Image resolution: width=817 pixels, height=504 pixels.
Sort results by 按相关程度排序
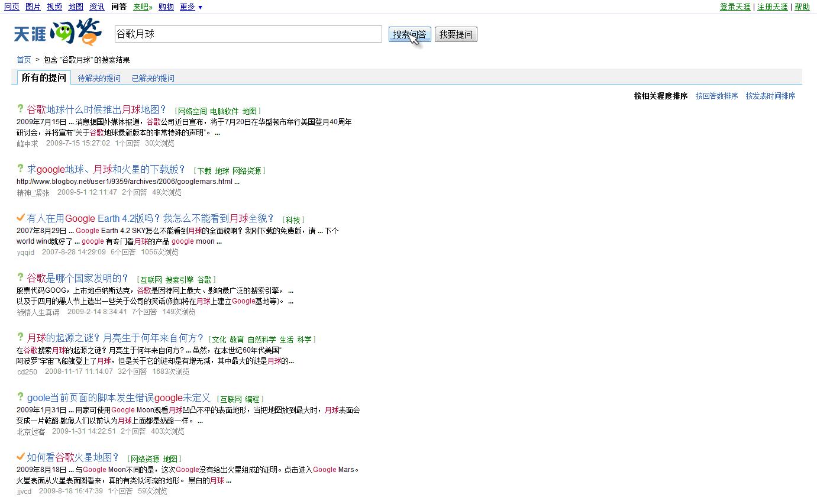(661, 96)
